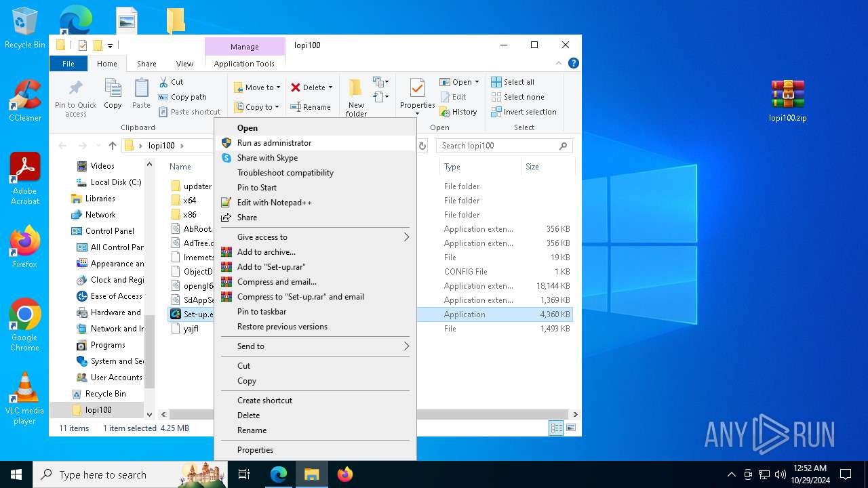Open Adobe Acrobat desktop shortcut
This screenshot has height=488, width=868.
(25, 179)
